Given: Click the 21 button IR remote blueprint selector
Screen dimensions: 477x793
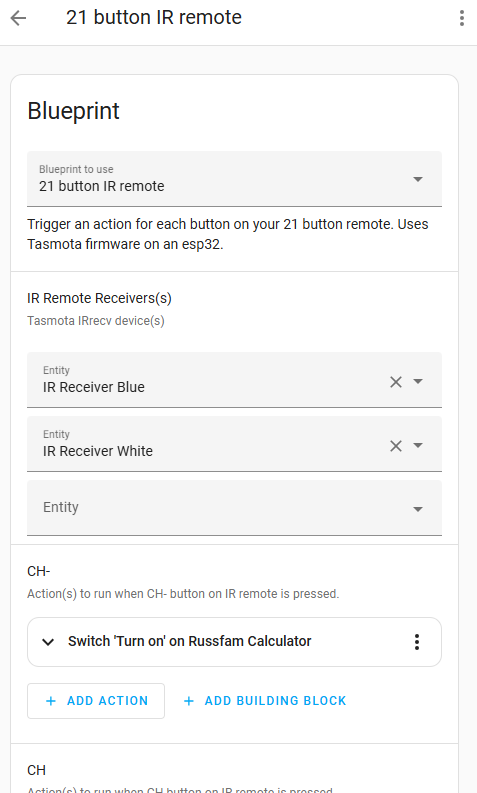Looking at the screenshot, I should pos(234,179).
